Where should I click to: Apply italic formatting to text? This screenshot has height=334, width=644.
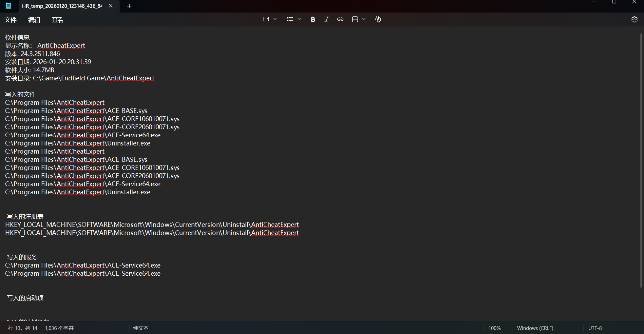pos(326,19)
